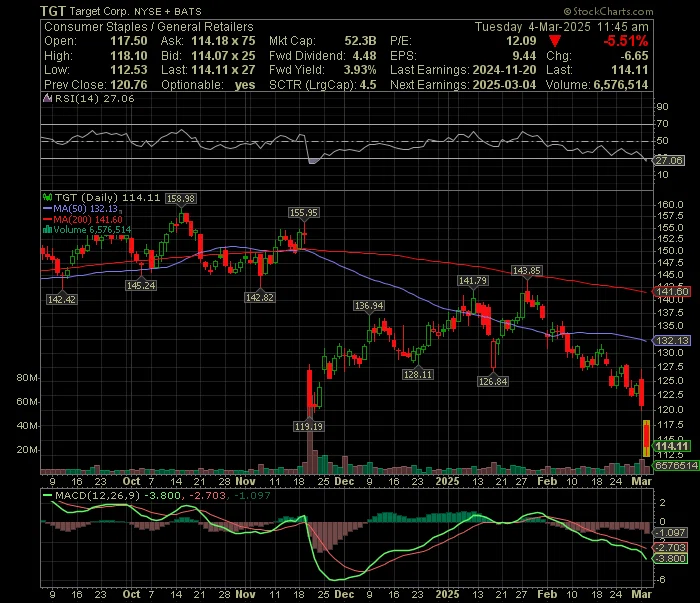Click the 141.79 peak price label
The height and width of the screenshot is (603, 700).
coord(473,280)
